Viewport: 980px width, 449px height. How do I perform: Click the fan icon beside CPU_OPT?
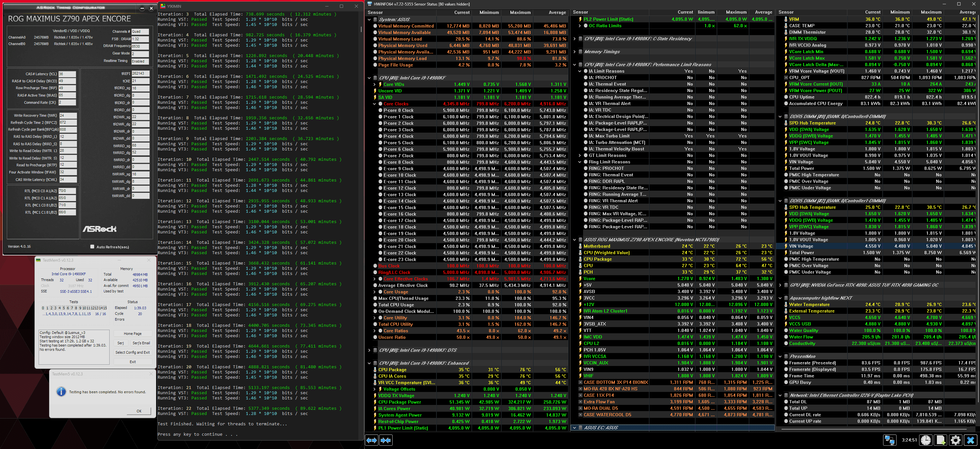pos(786,77)
